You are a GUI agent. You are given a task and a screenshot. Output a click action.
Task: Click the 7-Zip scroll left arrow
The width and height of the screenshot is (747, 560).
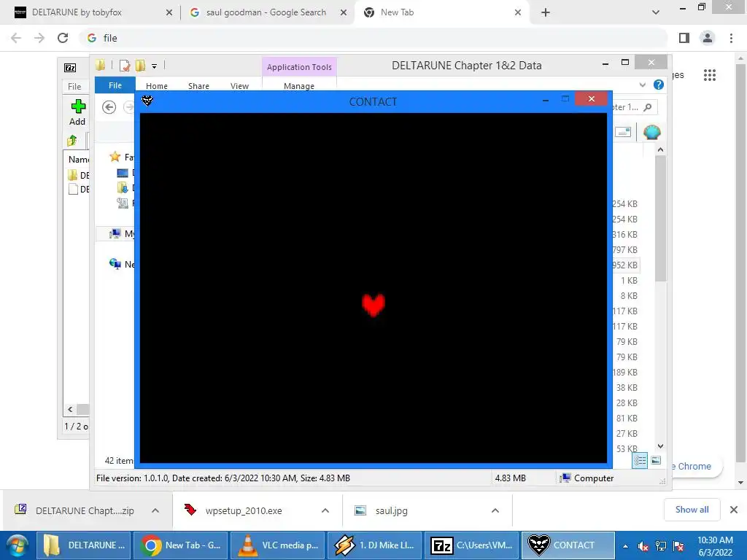[x=70, y=410]
